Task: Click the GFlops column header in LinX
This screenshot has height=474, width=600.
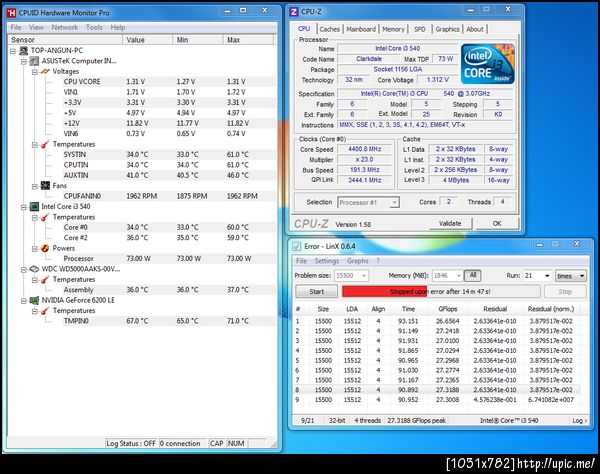Action: click(447, 309)
